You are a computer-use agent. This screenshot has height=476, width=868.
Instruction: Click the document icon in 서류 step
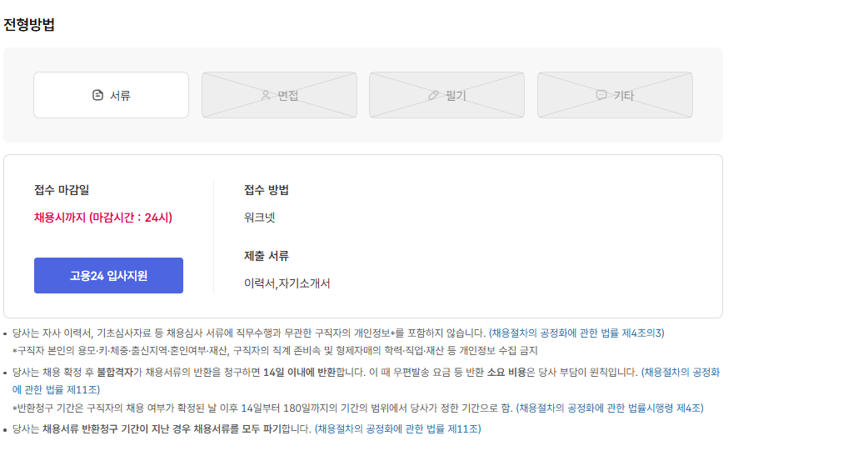[x=97, y=95]
